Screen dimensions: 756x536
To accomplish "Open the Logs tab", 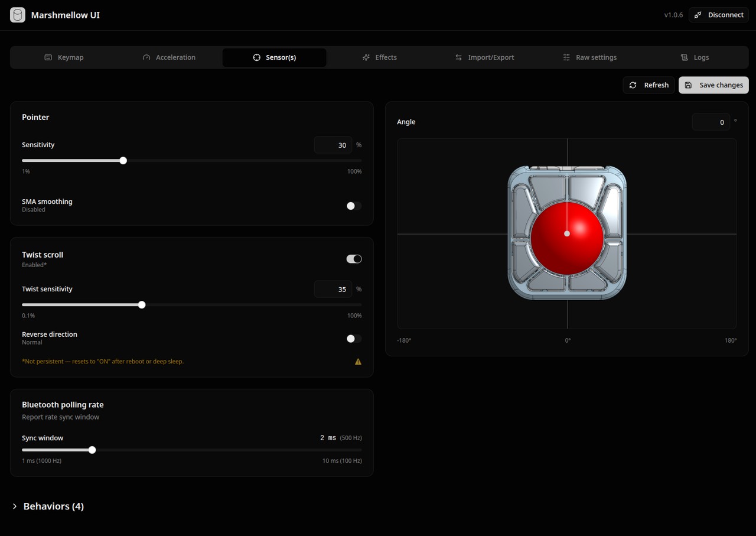I will [695, 57].
